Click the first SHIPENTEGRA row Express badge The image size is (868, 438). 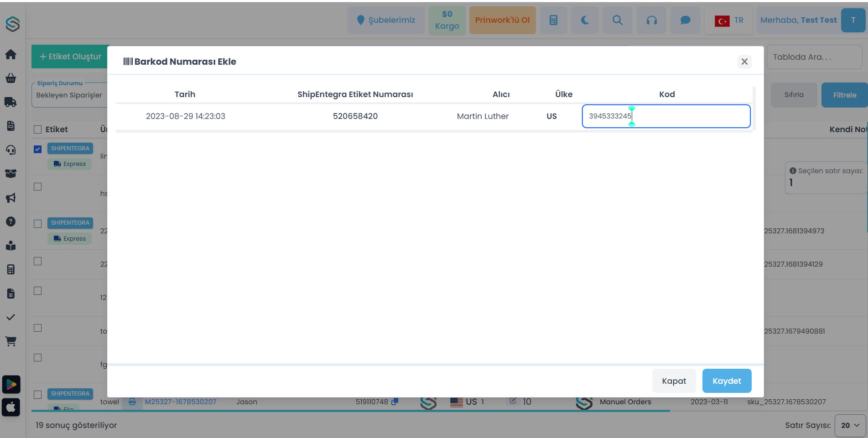tap(69, 164)
